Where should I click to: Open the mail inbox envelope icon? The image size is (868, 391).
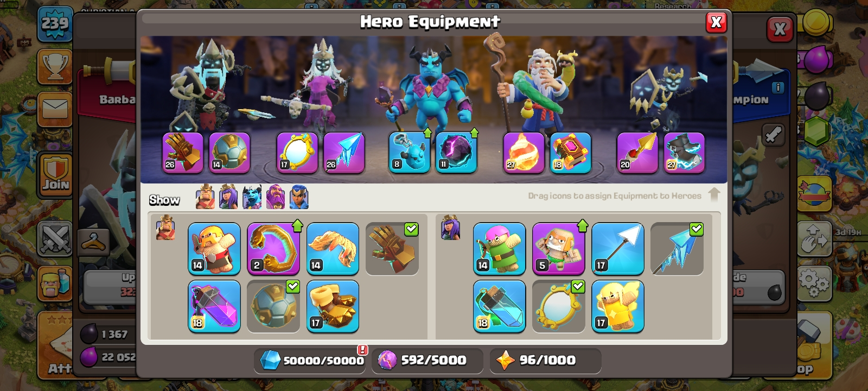point(55,109)
